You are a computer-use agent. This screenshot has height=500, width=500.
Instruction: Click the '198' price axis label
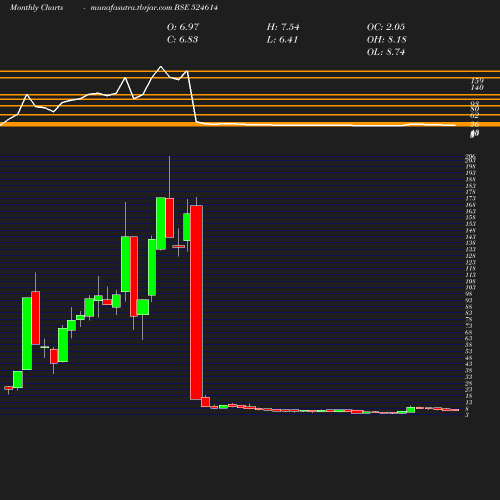coord(470,167)
